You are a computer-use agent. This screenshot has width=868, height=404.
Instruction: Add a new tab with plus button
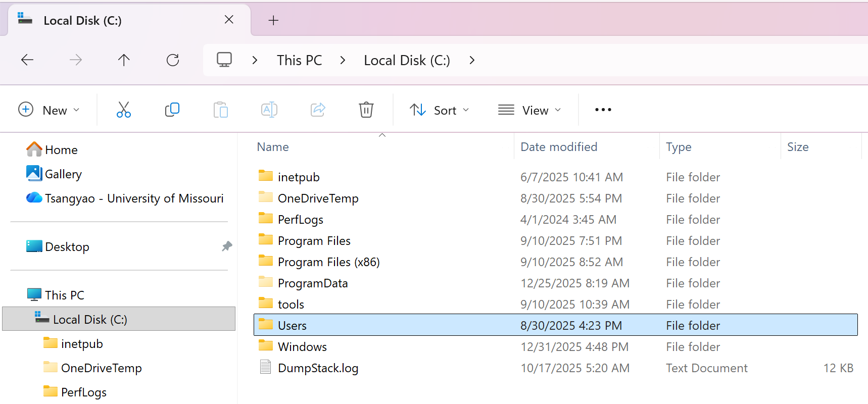[x=273, y=20]
